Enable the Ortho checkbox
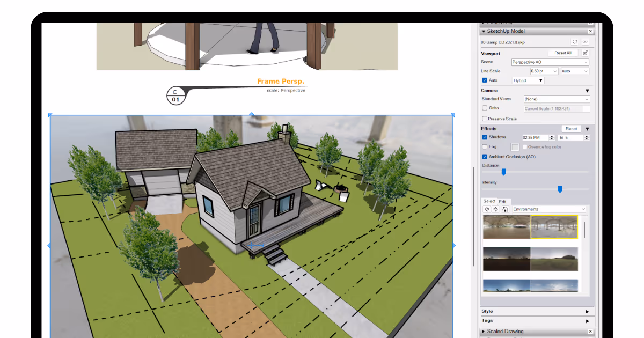Viewport: 644px width, 338px height. [x=485, y=108]
